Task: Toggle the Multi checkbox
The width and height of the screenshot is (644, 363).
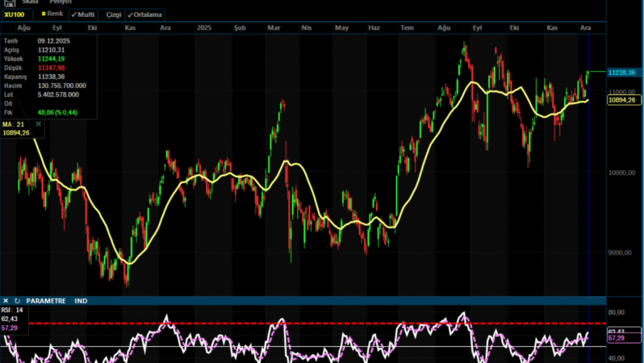Action: point(83,15)
